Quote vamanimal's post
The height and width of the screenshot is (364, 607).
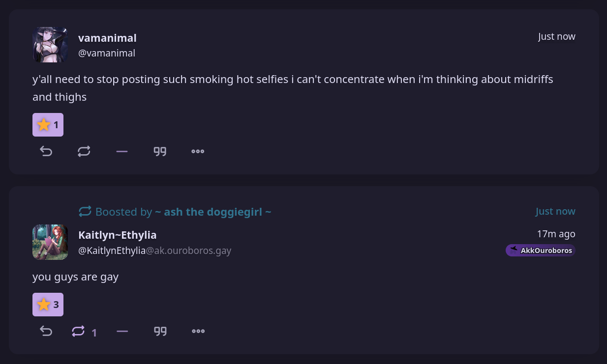[x=160, y=151]
